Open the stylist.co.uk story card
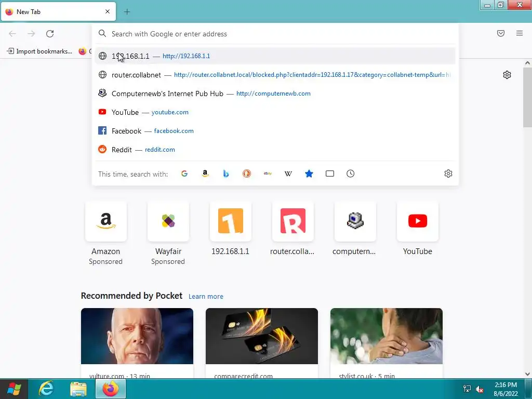The height and width of the screenshot is (399, 532). (x=387, y=343)
